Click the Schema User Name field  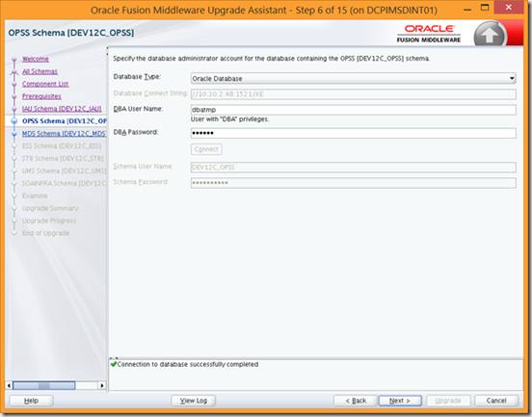[353, 168]
